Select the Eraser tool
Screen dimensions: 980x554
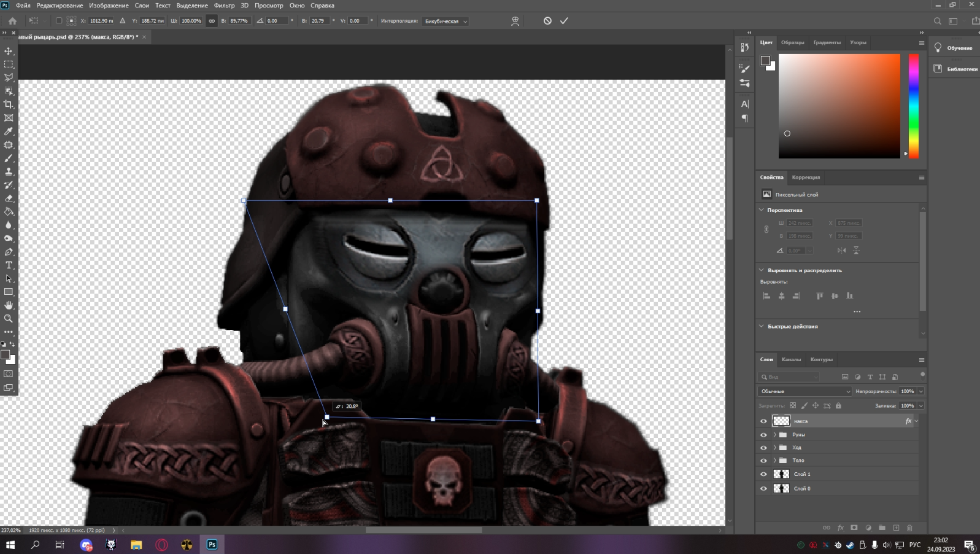pos(9,198)
